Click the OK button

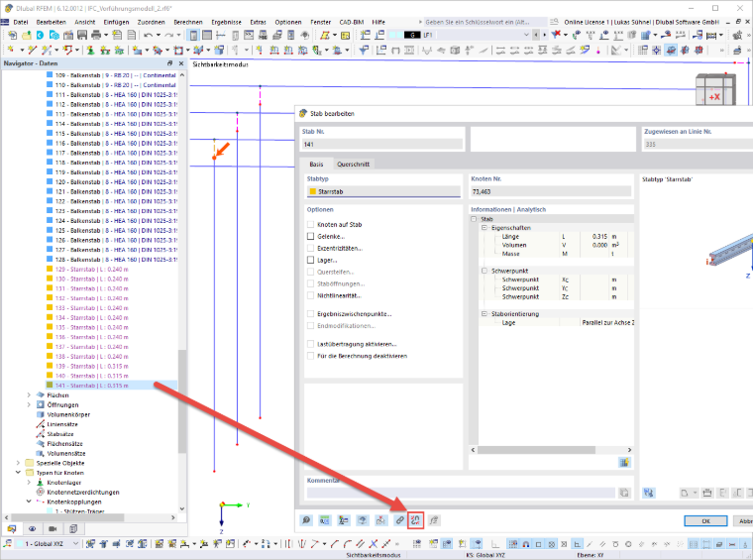pos(705,521)
